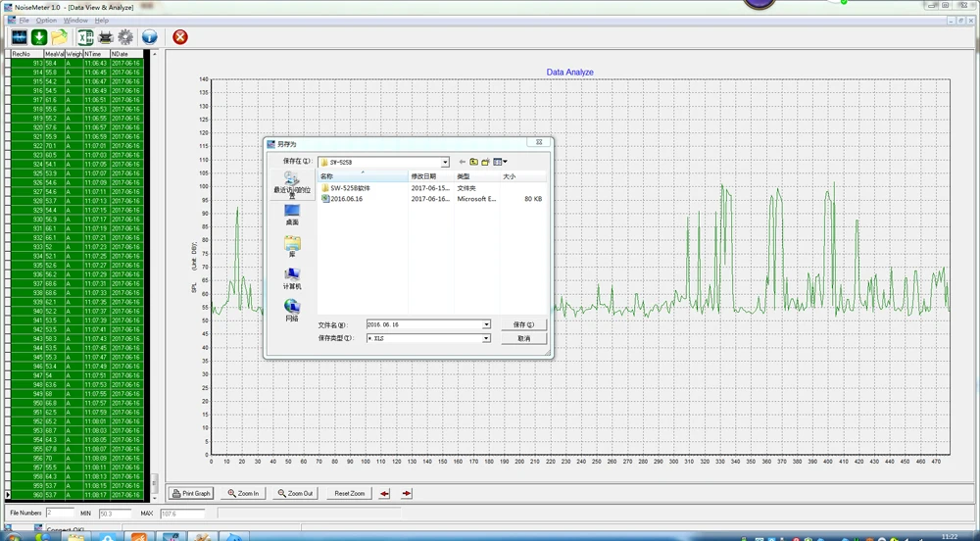Click the Zoom In button
This screenshot has height=541, width=980.
[243, 494]
